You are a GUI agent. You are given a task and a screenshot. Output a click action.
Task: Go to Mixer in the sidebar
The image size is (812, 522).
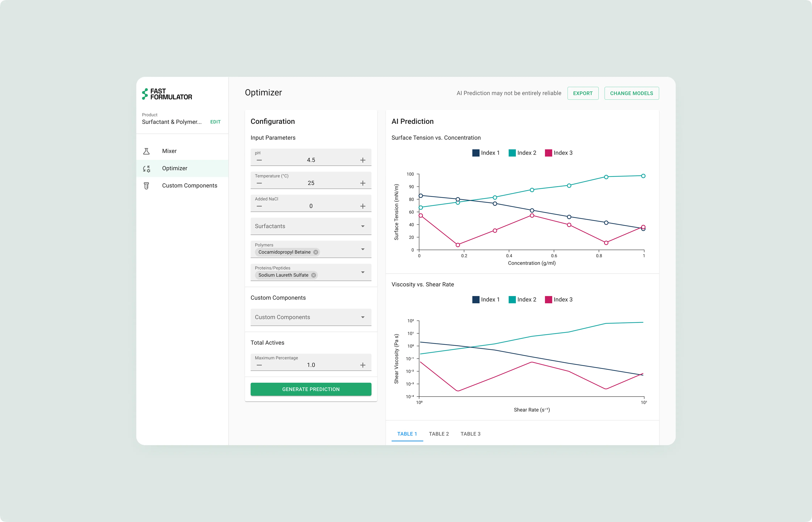[x=182, y=151]
